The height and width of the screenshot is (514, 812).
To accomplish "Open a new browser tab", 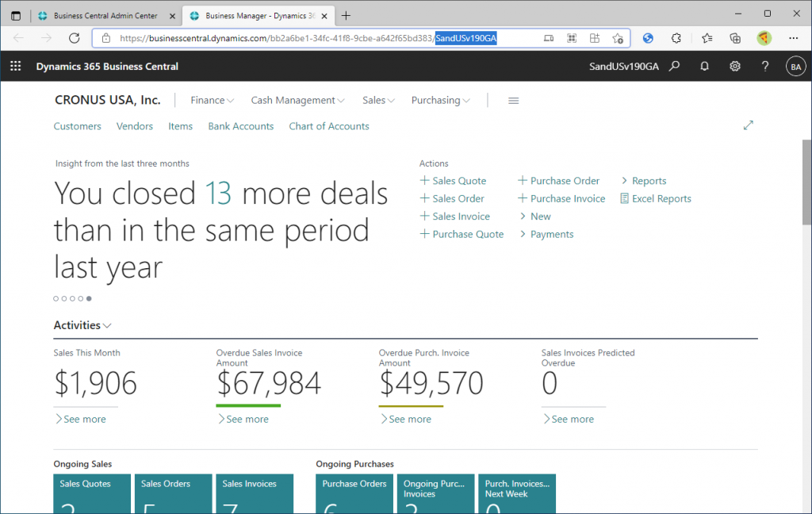I will click(346, 16).
